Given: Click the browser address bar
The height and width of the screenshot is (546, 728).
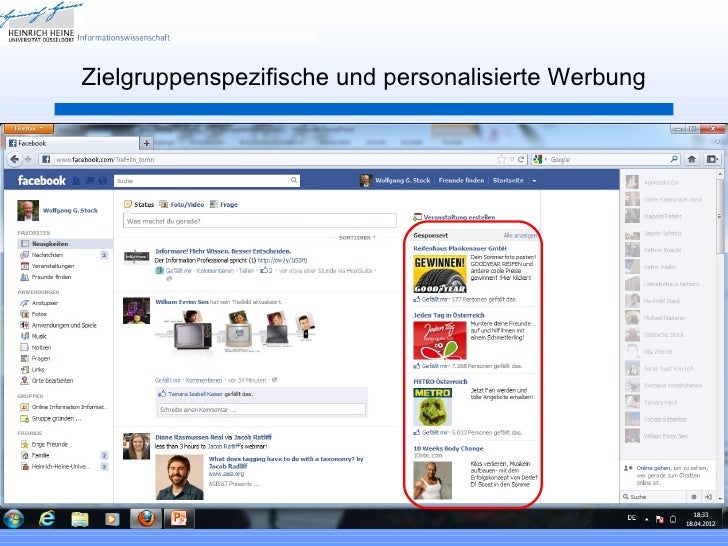Looking at the screenshot, I should tap(274, 159).
